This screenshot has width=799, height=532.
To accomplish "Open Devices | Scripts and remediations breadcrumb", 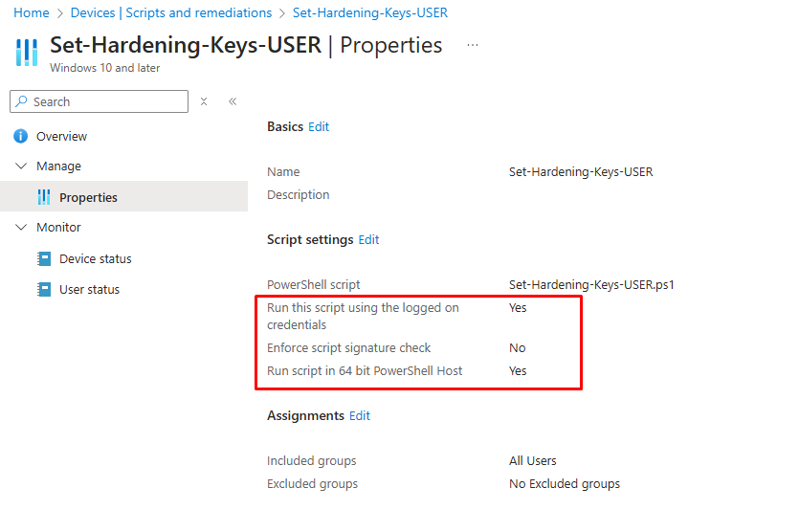I will pyautogui.click(x=170, y=12).
